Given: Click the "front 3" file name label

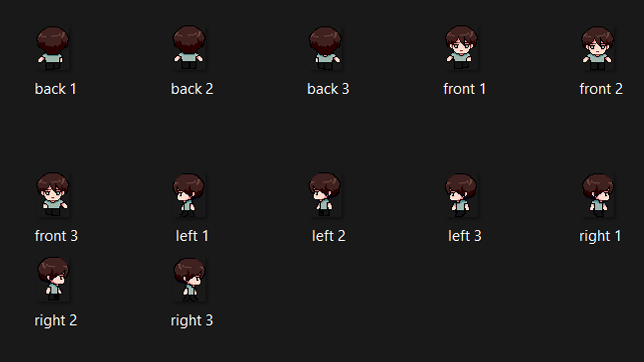Looking at the screenshot, I should (56, 236).
